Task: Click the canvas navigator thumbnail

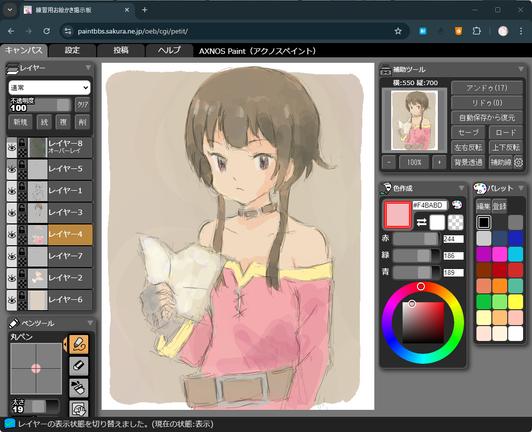Action: 414,120
